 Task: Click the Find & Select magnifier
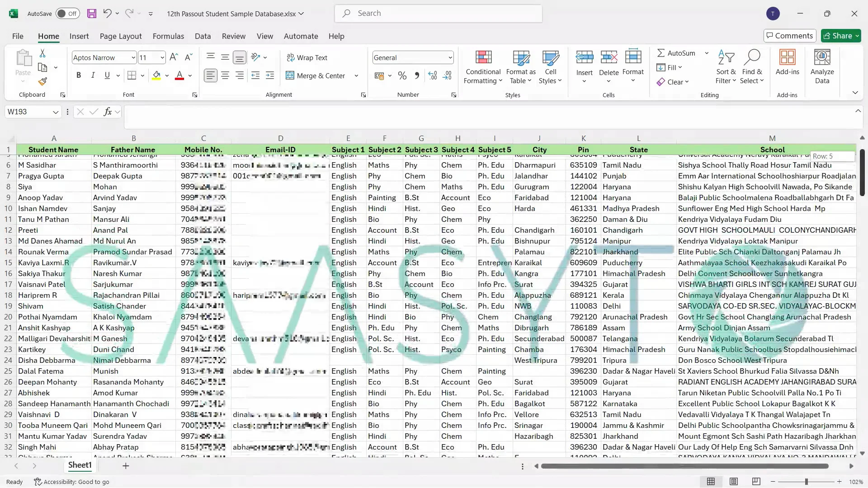pyautogui.click(x=752, y=57)
